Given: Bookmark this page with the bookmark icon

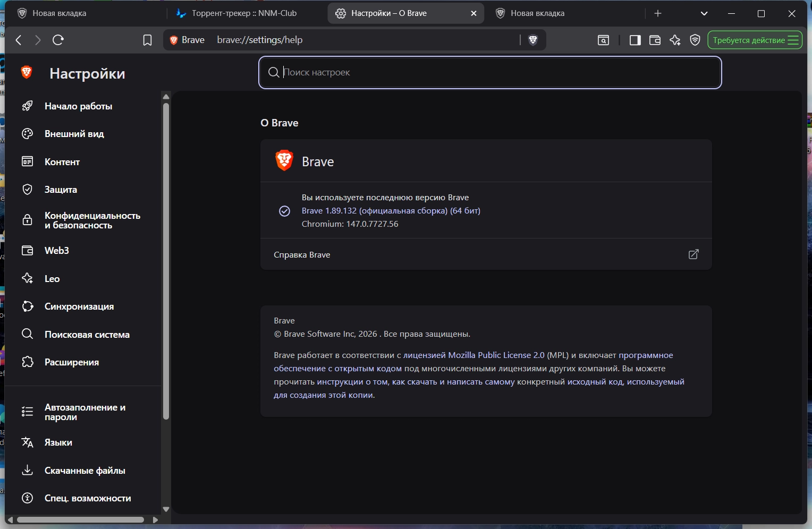Looking at the screenshot, I should click(147, 40).
